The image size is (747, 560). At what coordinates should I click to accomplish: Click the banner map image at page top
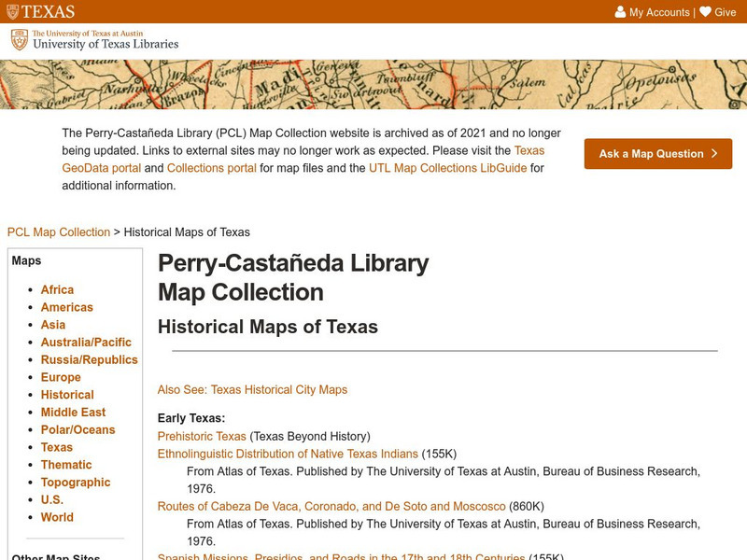coord(373,86)
